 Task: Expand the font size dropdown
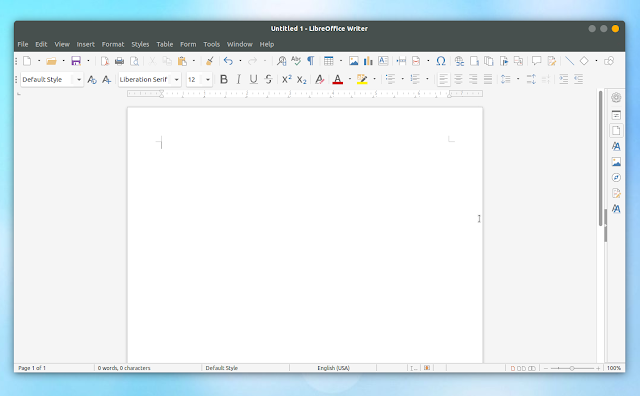click(x=208, y=80)
